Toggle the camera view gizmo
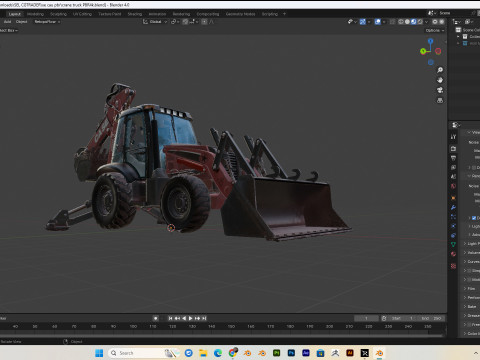 click(x=440, y=90)
